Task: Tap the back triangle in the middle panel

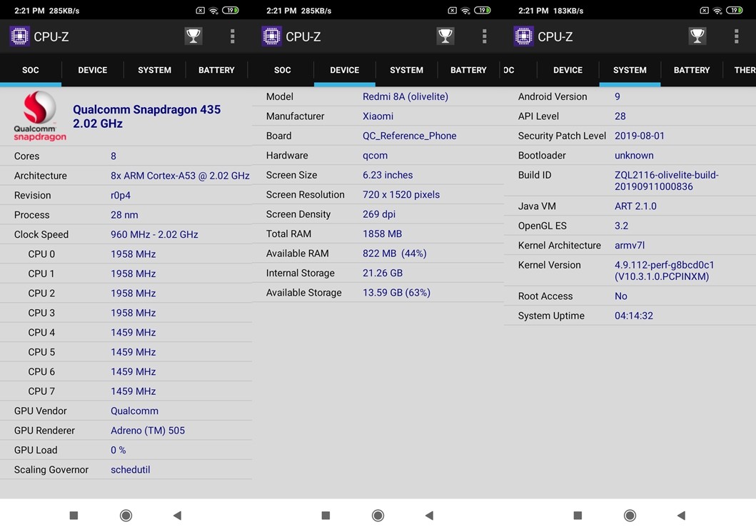Action: (430, 516)
